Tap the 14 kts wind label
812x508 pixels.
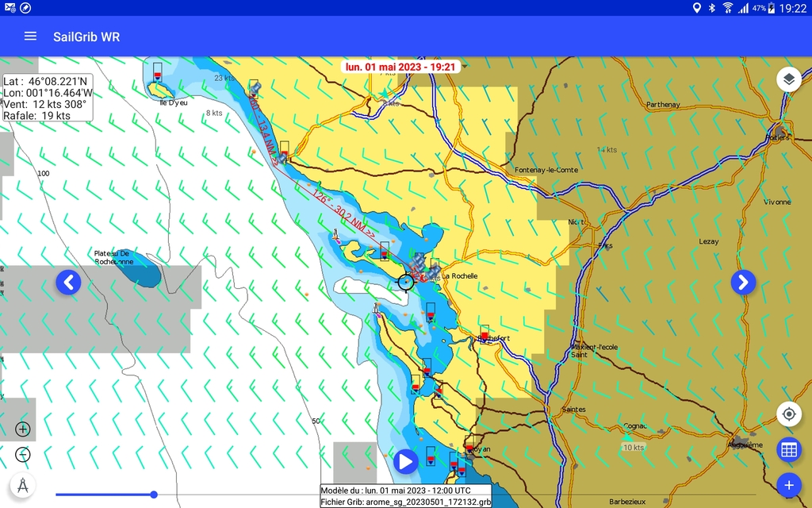pos(607,150)
